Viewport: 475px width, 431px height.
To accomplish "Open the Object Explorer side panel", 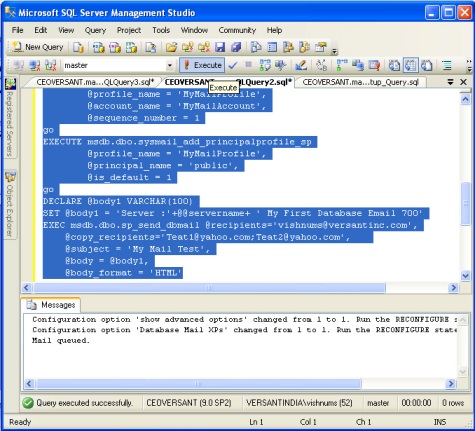I will 10,204.
